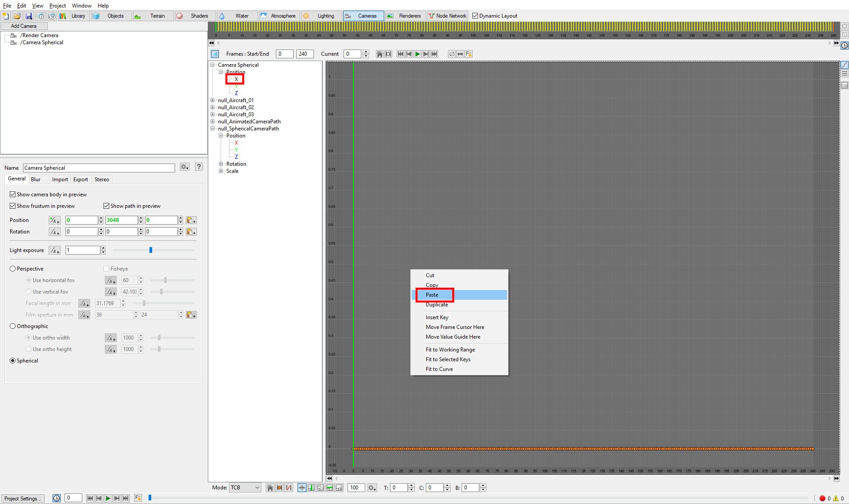
Task: Click the New Project icon
Action: (6, 16)
